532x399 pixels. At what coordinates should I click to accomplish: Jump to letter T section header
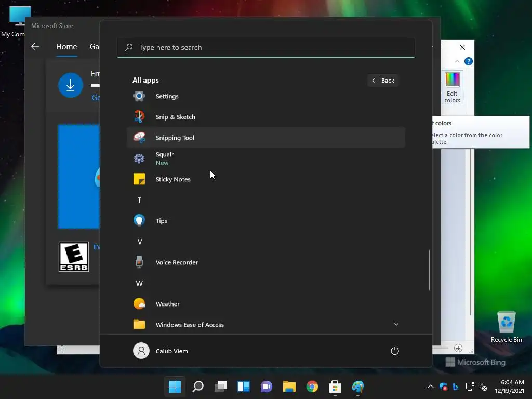(139, 200)
